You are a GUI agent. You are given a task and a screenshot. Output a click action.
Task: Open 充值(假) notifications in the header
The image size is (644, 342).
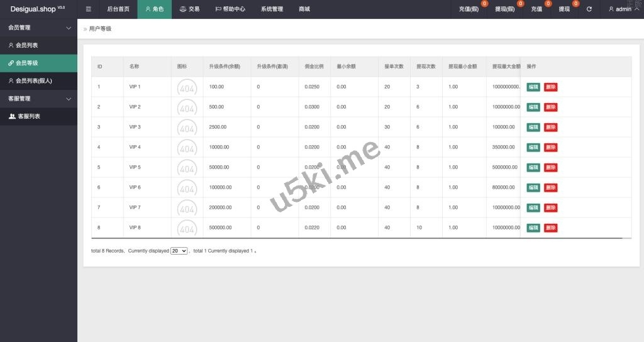click(469, 9)
